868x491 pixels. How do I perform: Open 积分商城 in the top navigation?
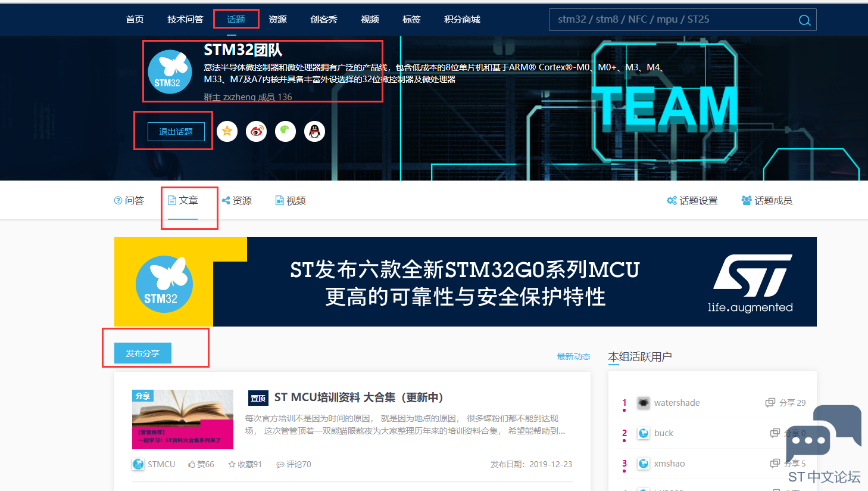pos(462,20)
